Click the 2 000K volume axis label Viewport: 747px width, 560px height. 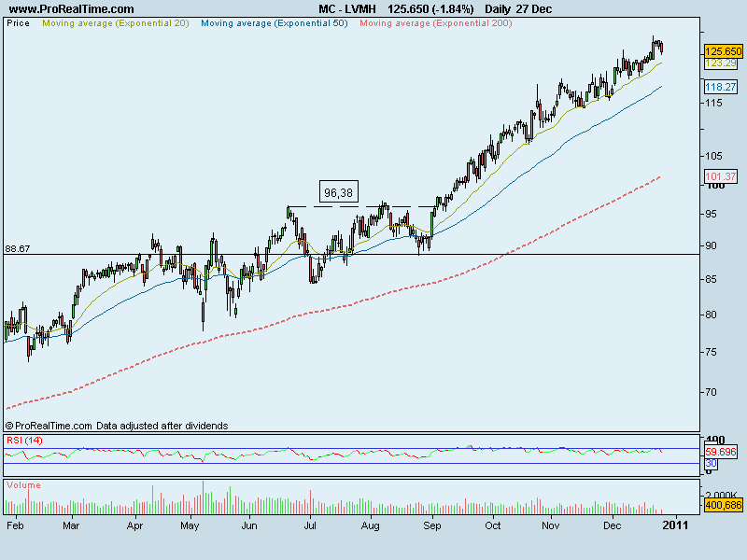tap(721, 495)
